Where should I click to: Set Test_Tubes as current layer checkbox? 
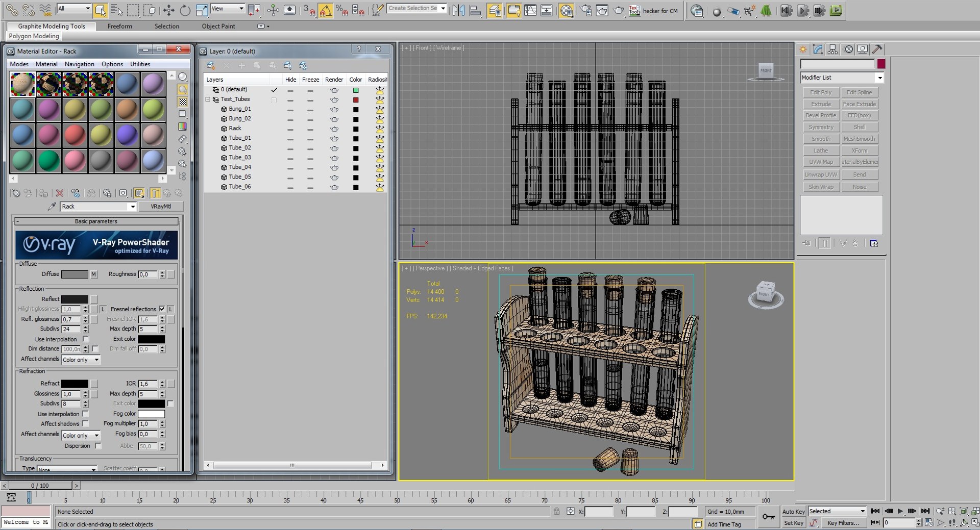click(274, 99)
